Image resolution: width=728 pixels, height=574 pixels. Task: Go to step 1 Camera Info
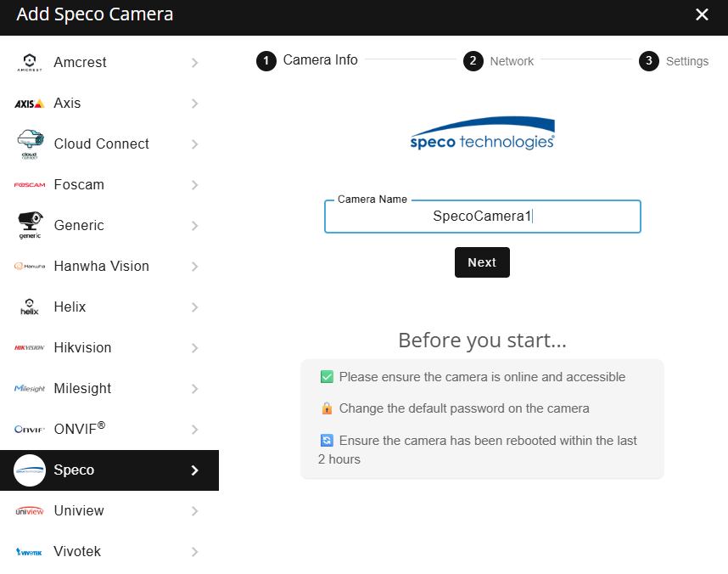click(307, 60)
